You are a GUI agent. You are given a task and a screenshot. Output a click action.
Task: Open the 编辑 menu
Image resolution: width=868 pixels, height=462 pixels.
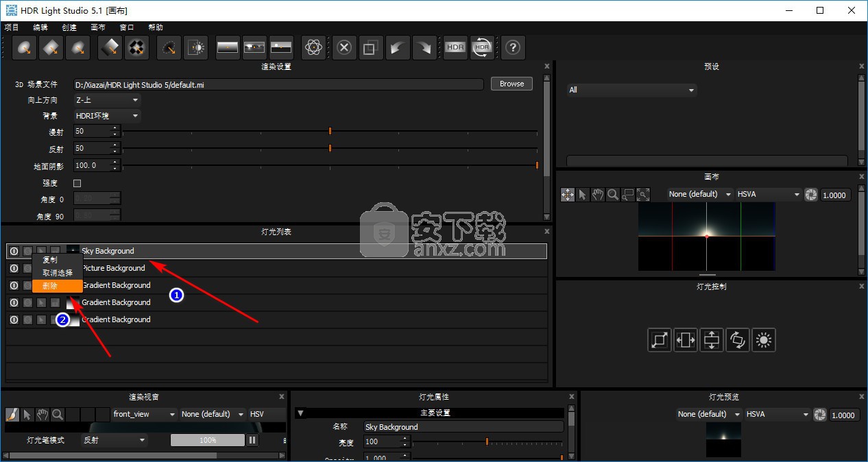(40, 27)
